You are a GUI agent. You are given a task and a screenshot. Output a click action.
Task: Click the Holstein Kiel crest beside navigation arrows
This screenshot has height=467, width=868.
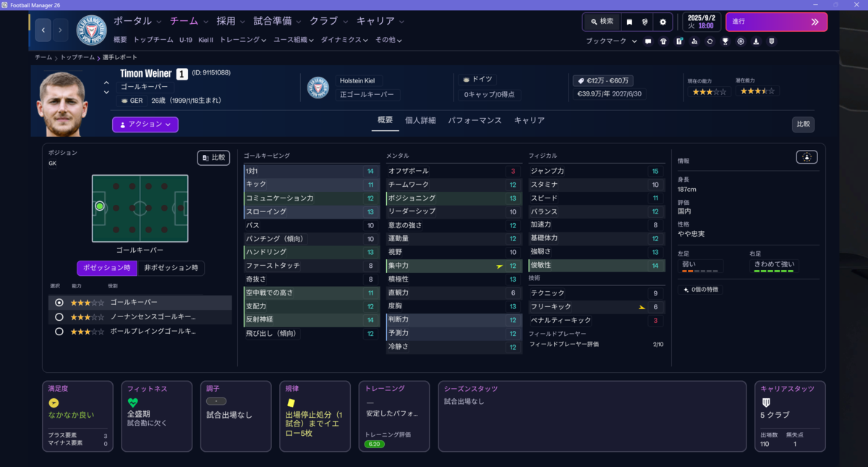(91, 30)
